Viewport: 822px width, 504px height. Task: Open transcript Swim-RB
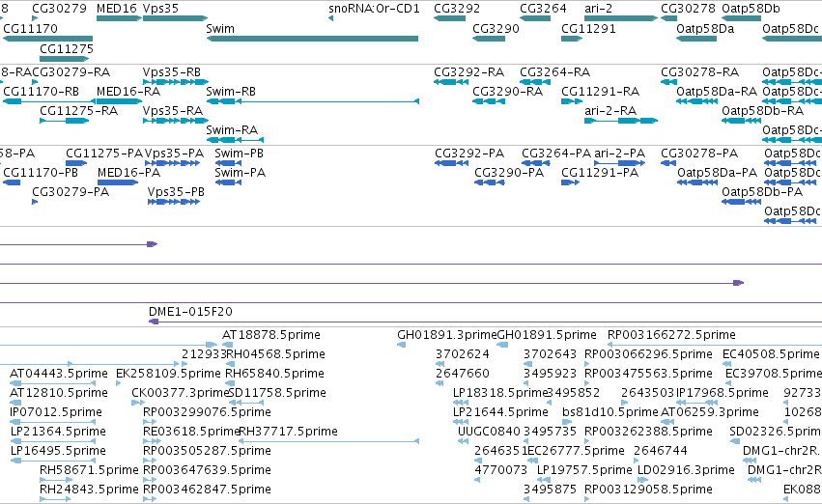(312, 101)
